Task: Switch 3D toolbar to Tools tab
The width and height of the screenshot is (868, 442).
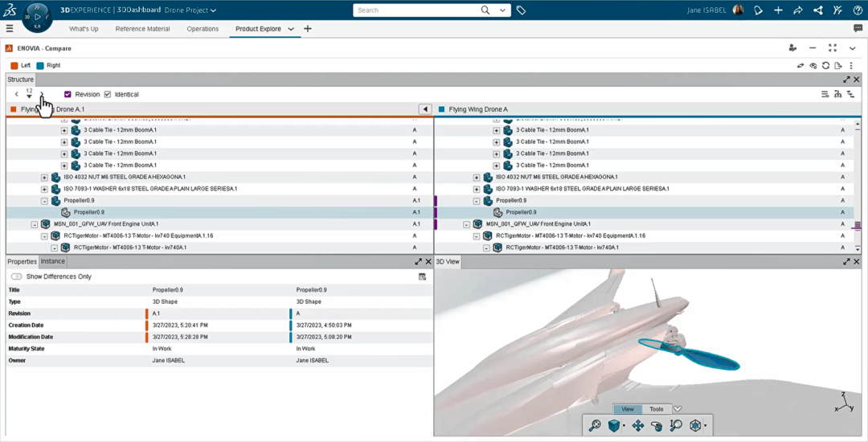Action: coord(657,409)
